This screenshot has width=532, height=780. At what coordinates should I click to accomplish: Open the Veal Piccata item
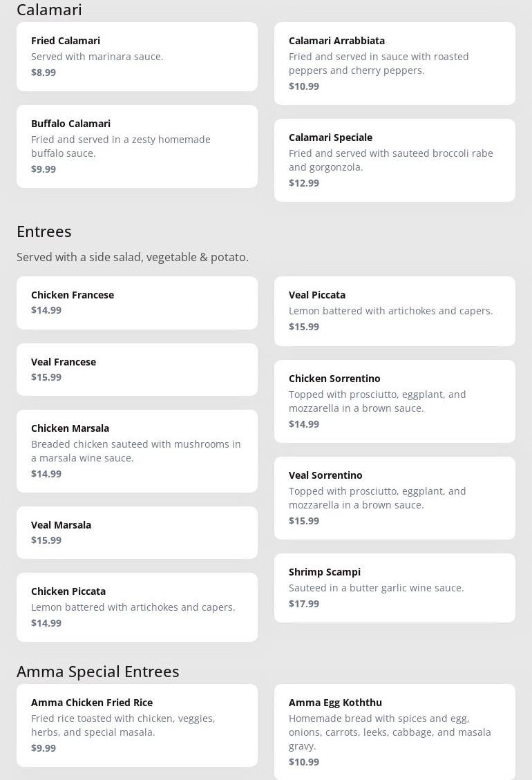pos(395,311)
